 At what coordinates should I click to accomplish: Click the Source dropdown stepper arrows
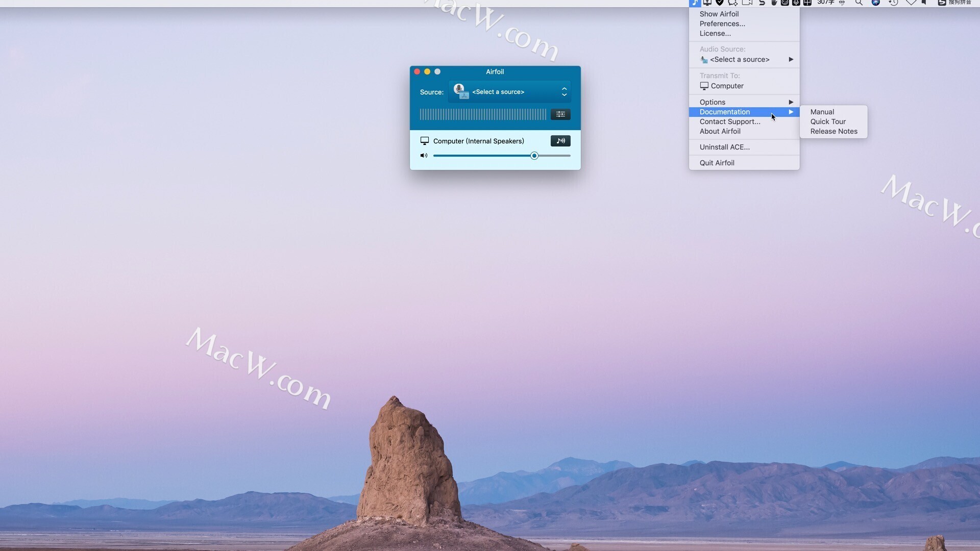(x=564, y=92)
